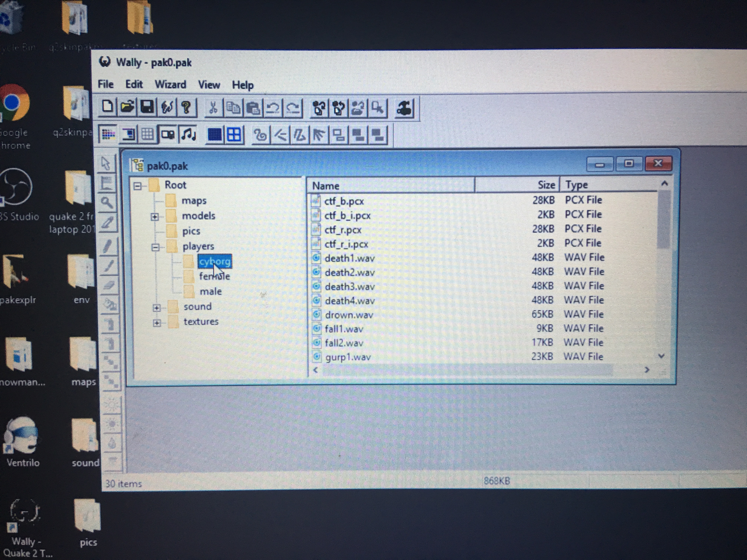This screenshot has height=560, width=747.
Task: Collapse the players folder node
Action: pos(155,247)
